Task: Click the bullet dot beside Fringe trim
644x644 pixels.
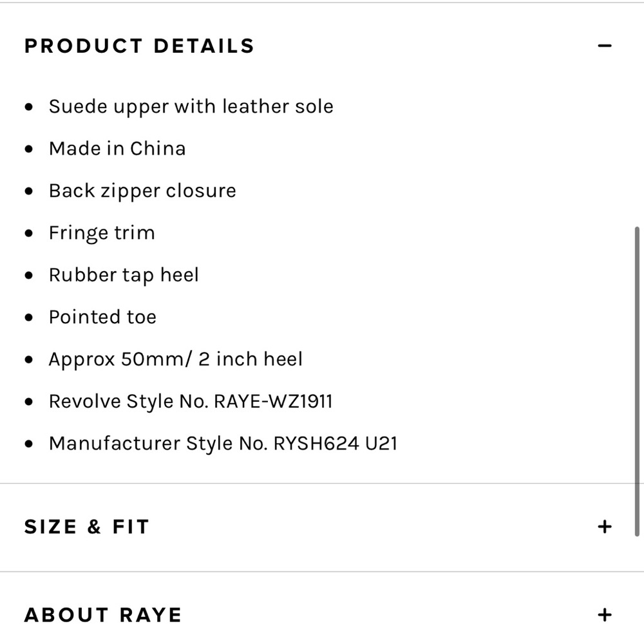Action: pyautogui.click(x=28, y=232)
